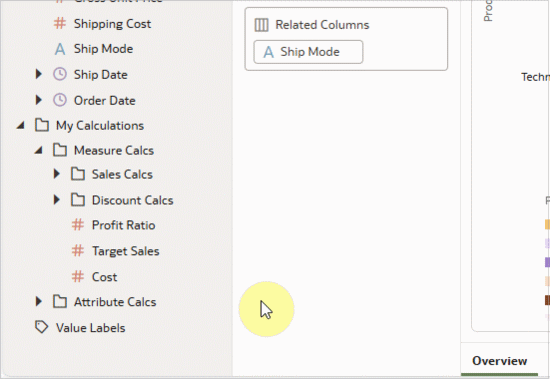Select the Cost calculation
The width and height of the screenshot is (550, 379).
tap(105, 277)
